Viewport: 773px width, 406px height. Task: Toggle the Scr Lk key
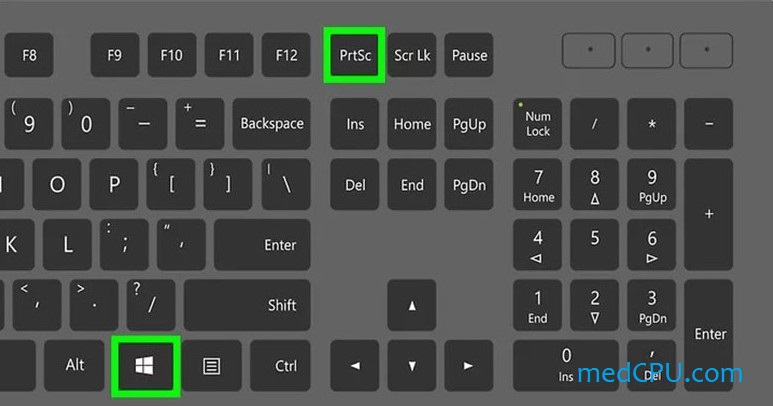(x=412, y=55)
